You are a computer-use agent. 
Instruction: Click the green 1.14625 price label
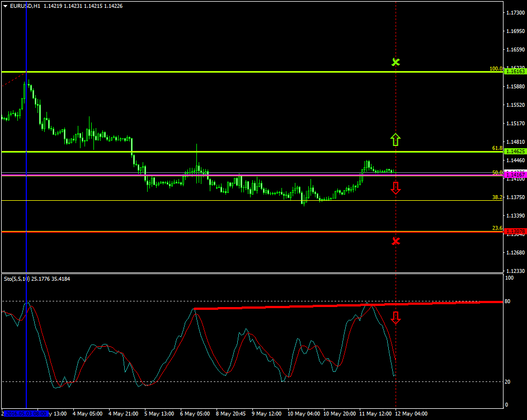[x=515, y=152]
